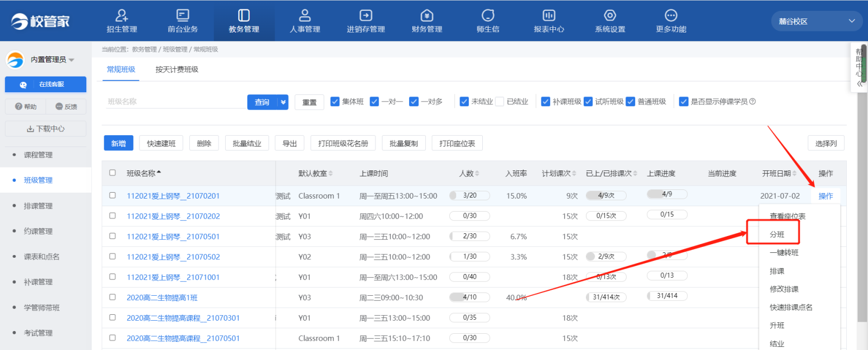Open the 更多功能 ellipsis icon

(x=671, y=15)
